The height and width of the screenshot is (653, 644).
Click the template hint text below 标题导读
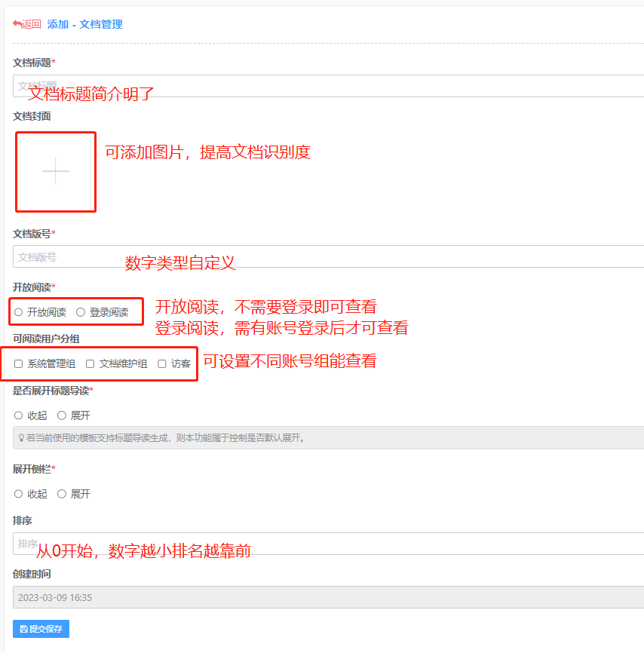point(166,437)
